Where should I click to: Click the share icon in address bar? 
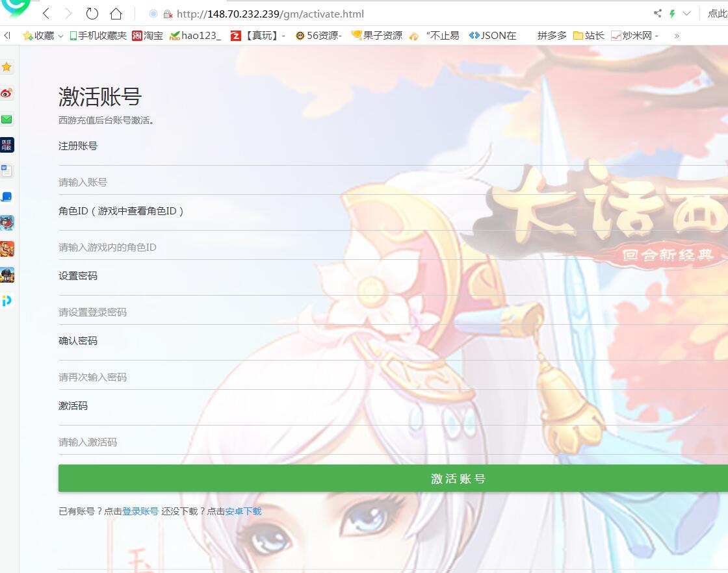(657, 14)
